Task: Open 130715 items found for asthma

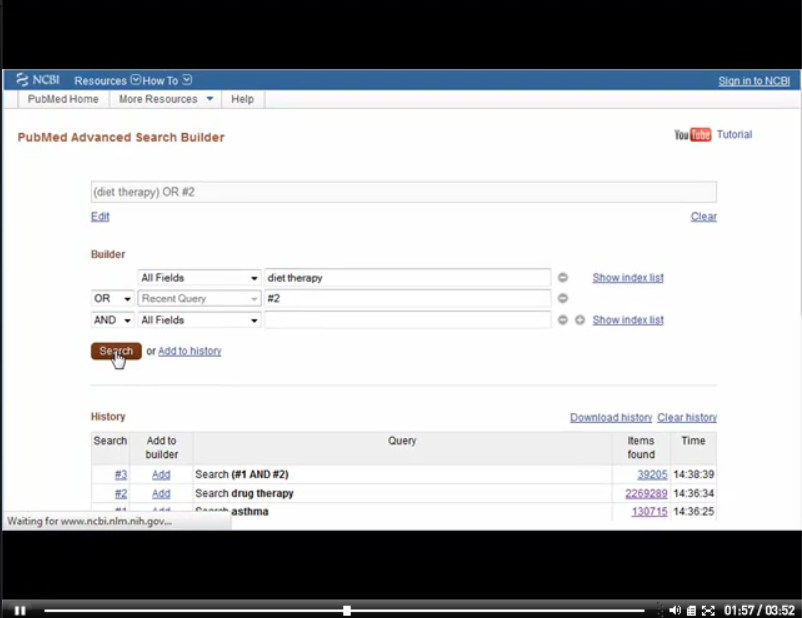Action: (650, 512)
